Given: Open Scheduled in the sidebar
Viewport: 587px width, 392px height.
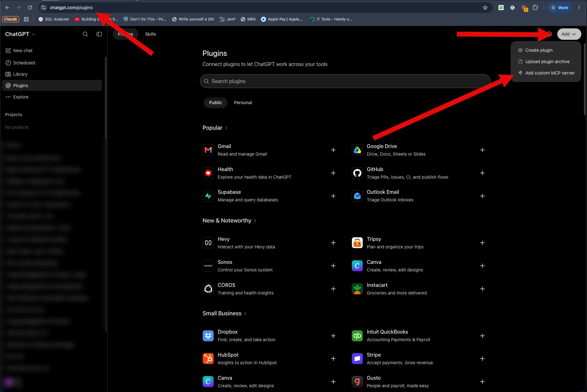Looking at the screenshot, I should [x=52, y=63].
